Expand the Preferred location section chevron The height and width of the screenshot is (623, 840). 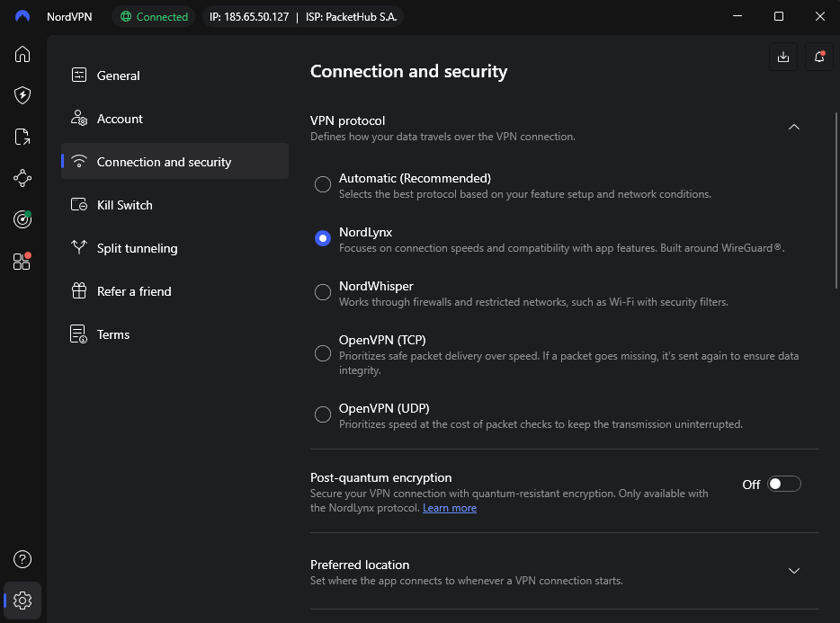point(794,571)
